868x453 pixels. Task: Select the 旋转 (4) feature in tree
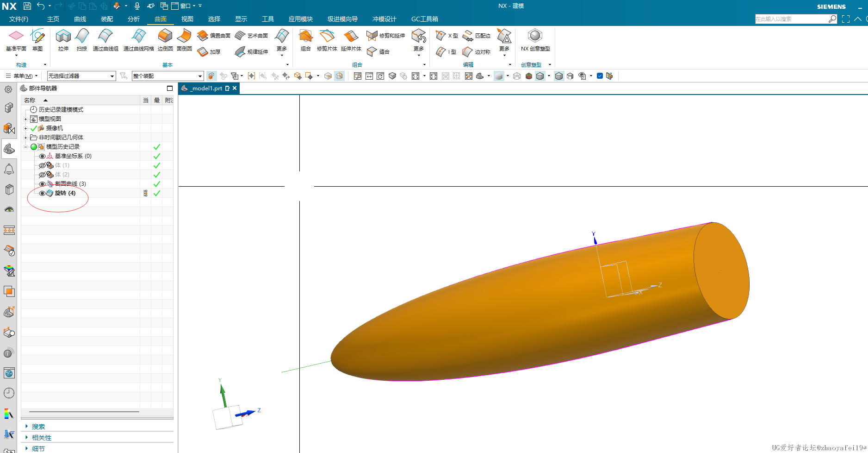(x=65, y=193)
